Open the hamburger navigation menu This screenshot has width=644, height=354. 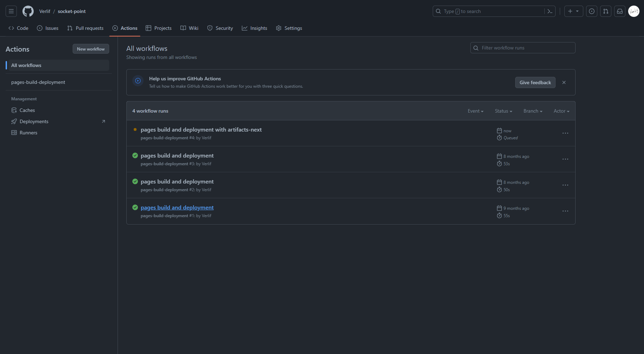(11, 11)
